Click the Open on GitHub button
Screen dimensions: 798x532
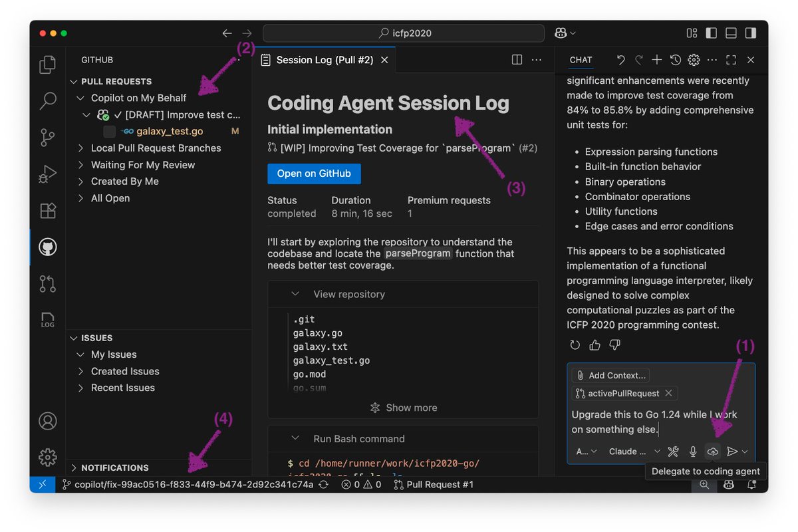click(314, 174)
